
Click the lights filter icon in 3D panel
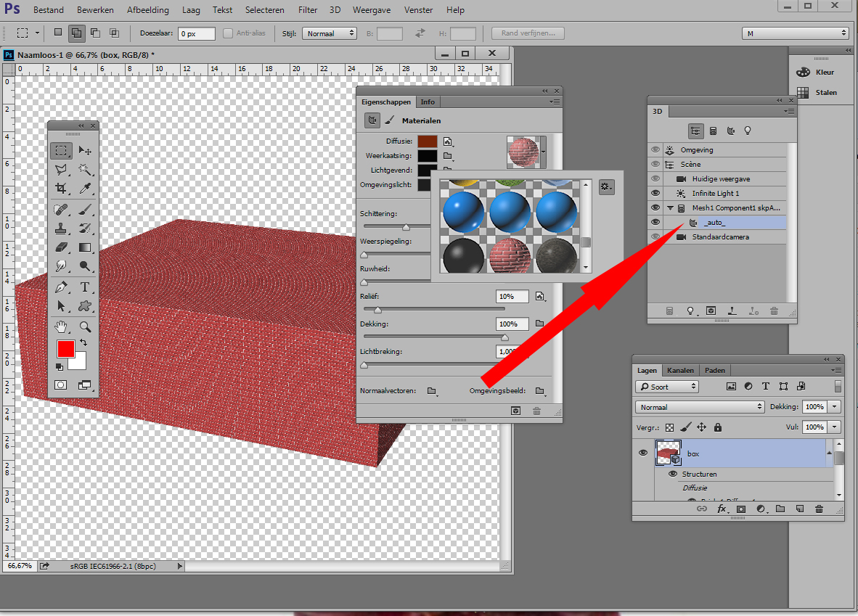(x=748, y=131)
